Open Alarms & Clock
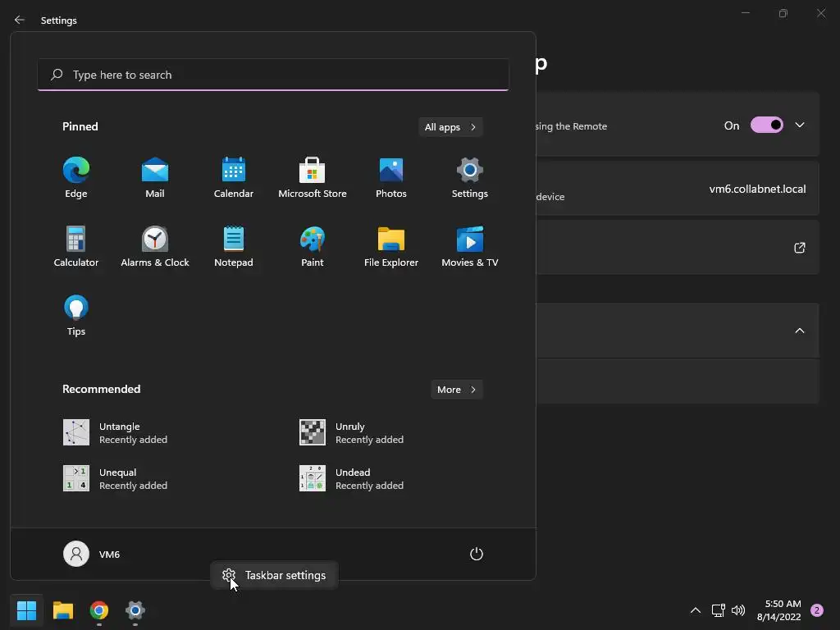Viewport: 840px width, 630px height. [x=155, y=246]
